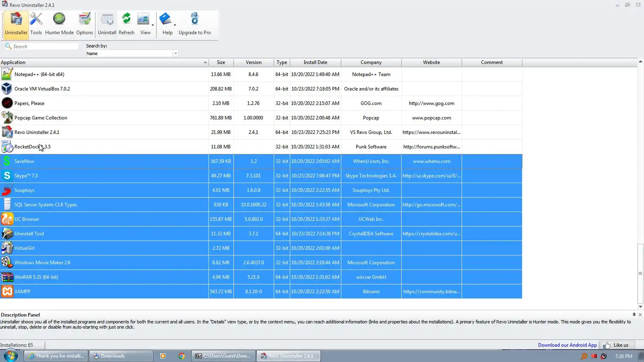The height and width of the screenshot is (362, 644).
Task: Open the 7-Zip C:\Users\Guest taskbar window
Action: tap(223, 356)
